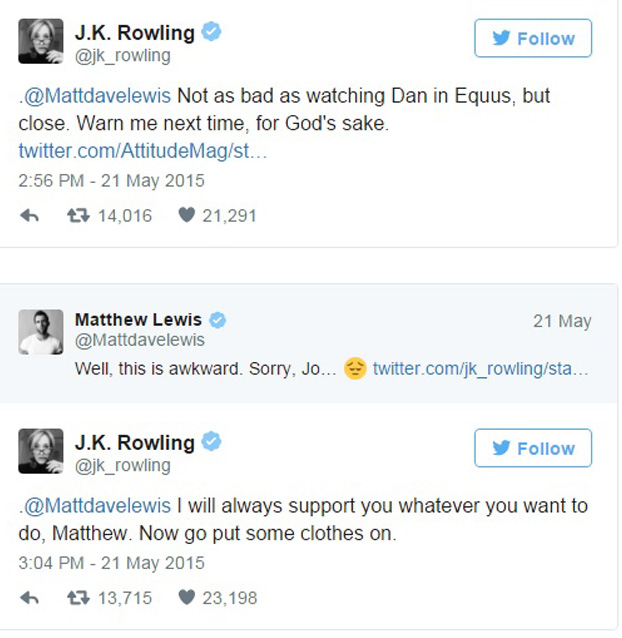Reply to the first Equus tweet
Image resolution: width=622 pixels, height=638 pixels.
click(x=29, y=215)
